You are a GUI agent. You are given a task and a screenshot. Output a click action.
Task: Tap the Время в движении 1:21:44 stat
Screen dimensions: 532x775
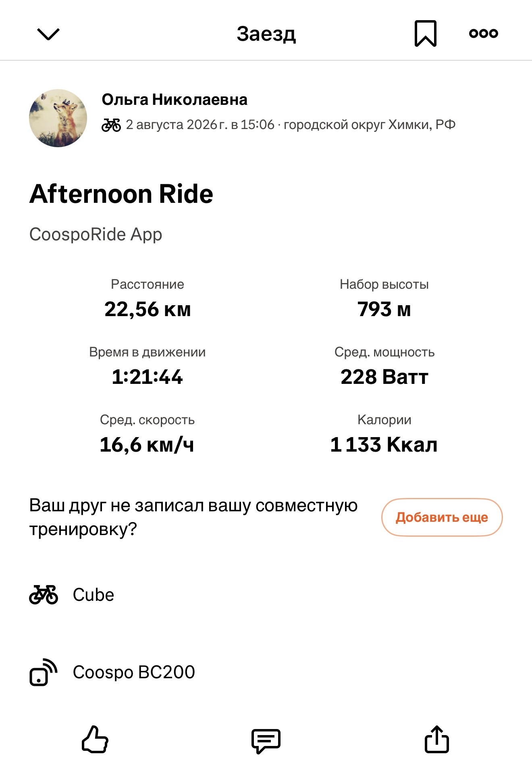point(148,366)
